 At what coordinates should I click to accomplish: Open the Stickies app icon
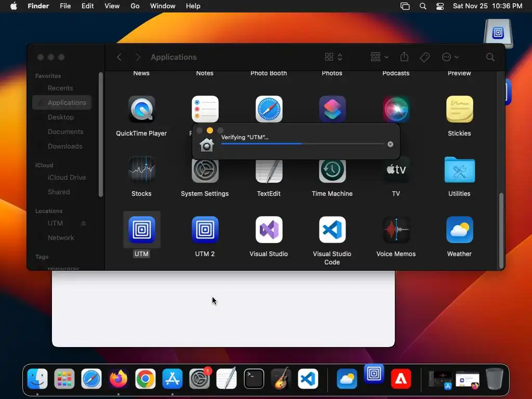[x=459, y=109]
